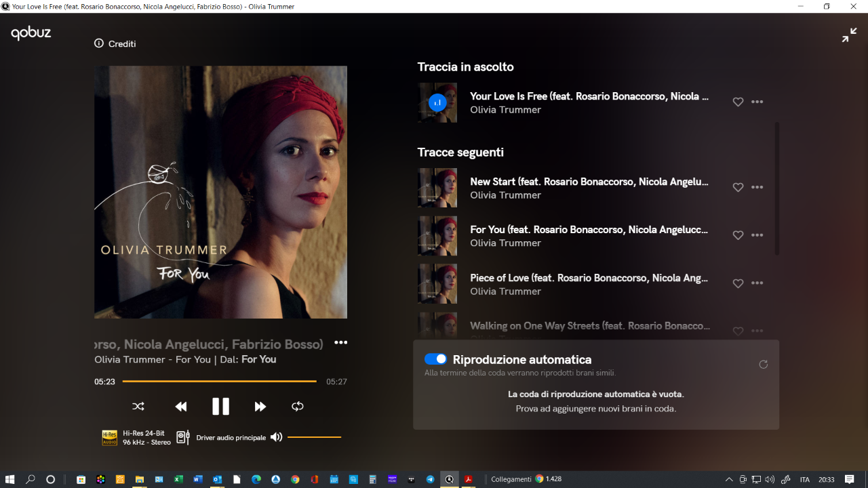The image size is (868, 488).
Task: Skip to the next track
Action: coord(260,407)
